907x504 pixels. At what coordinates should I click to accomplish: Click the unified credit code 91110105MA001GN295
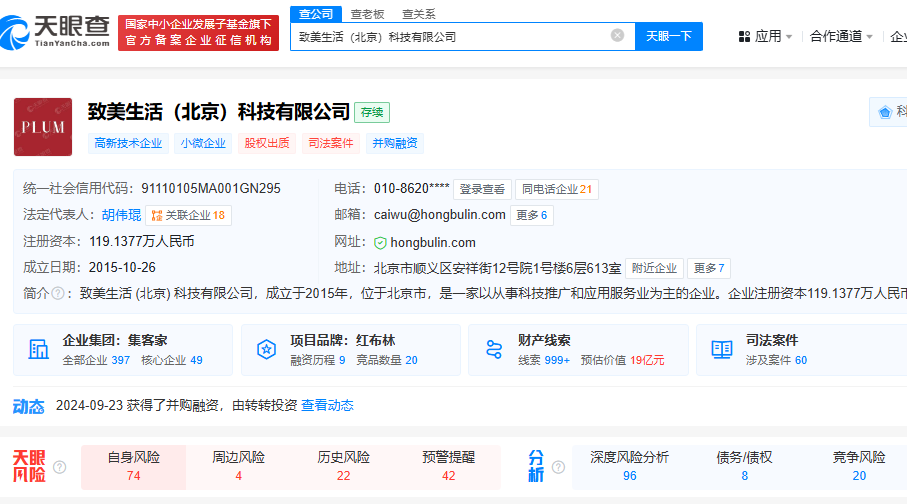tap(211, 189)
